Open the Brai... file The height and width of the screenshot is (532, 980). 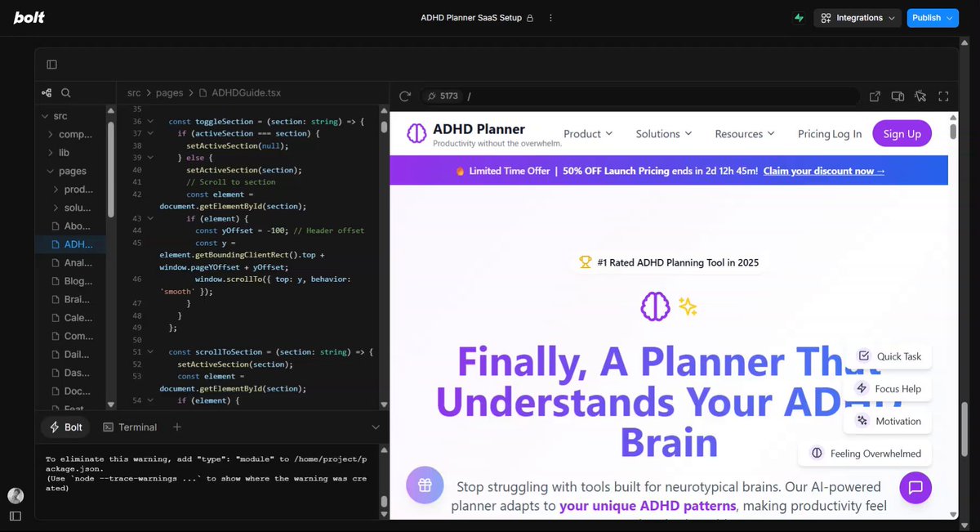tap(72, 299)
